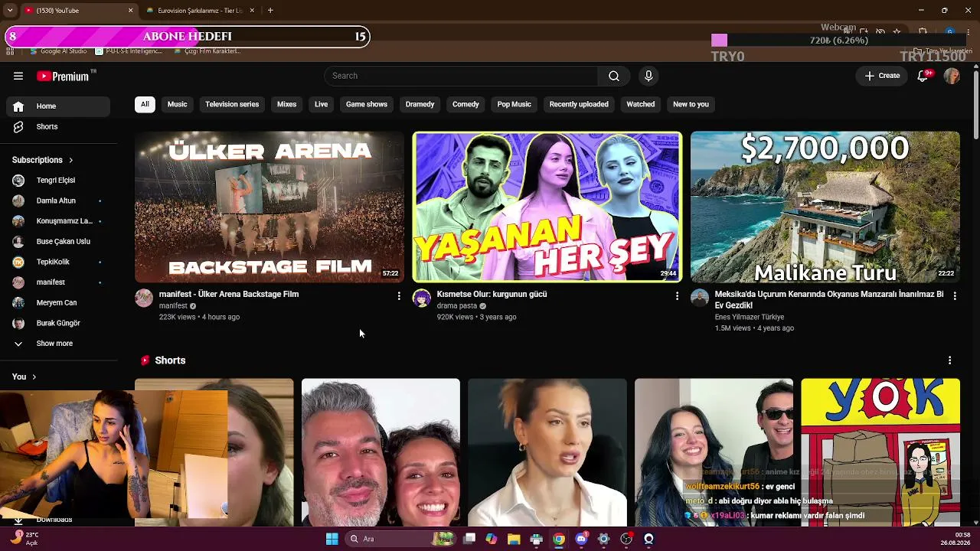Screen dimensions: 980x551
Task: Start voice search with the microphone
Action: (648, 76)
